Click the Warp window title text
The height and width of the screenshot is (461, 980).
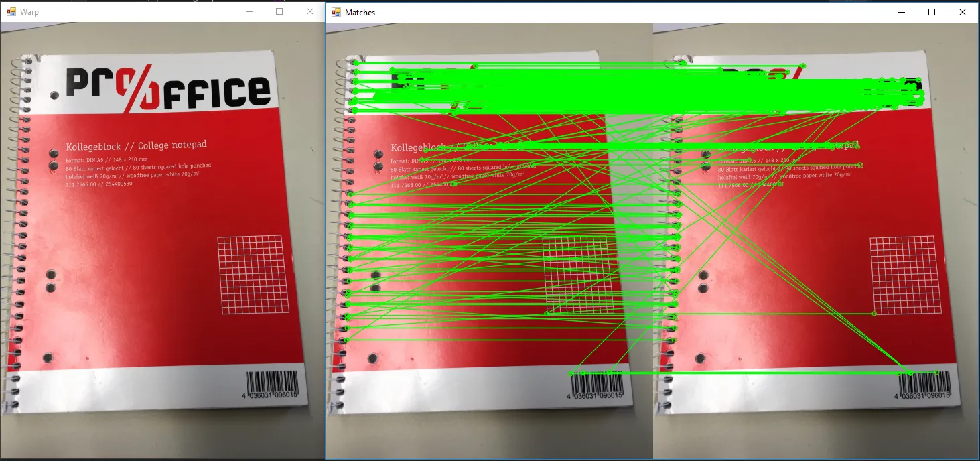click(29, 12)
